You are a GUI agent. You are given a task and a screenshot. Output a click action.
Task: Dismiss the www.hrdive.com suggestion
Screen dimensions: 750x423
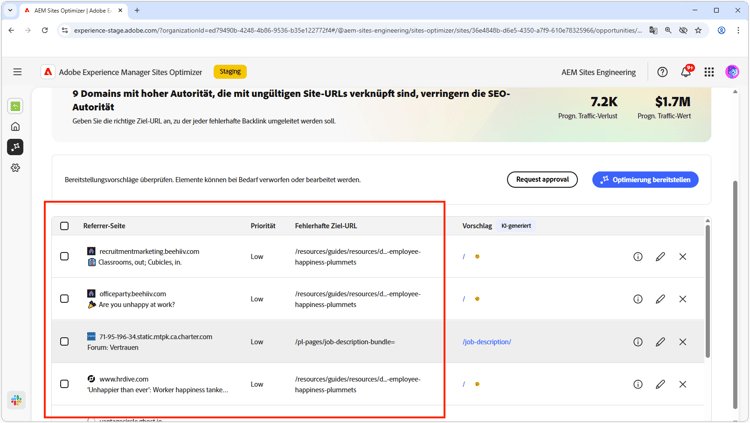click(x=683, y=384)
